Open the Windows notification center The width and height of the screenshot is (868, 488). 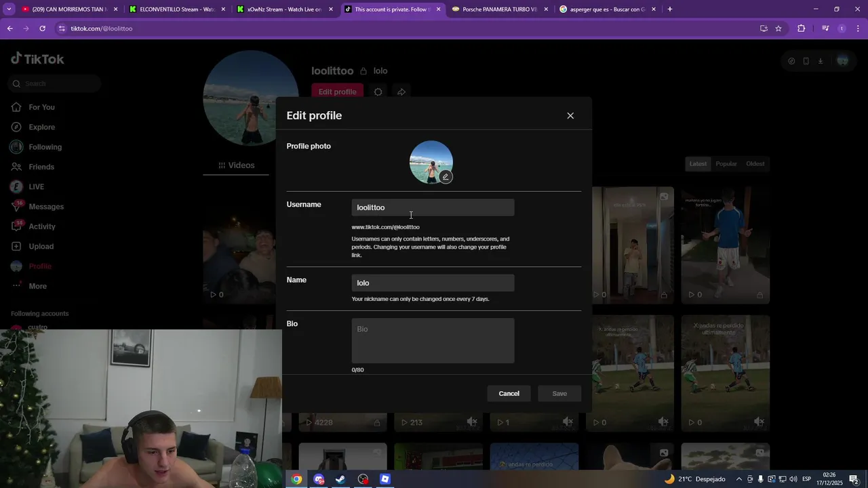(x=854, y=479)
